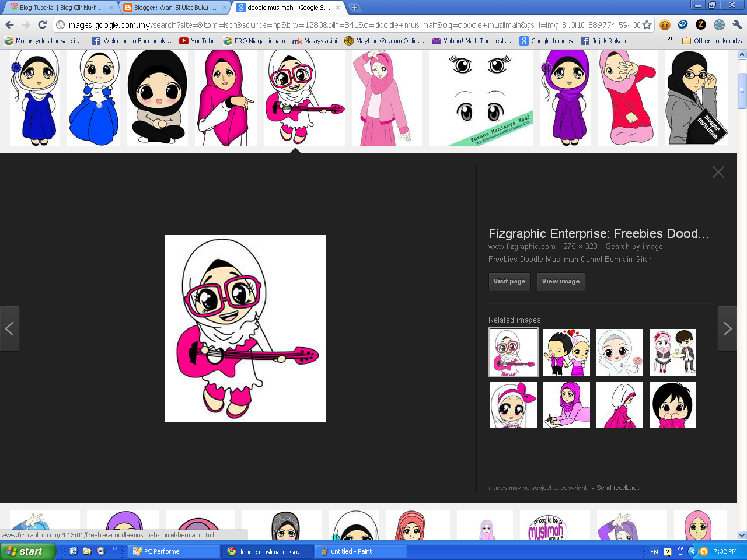The width and height of the screenshot is (747, 560).
Task: Open related image of girl holding lollipop
Action: (620, 352)
